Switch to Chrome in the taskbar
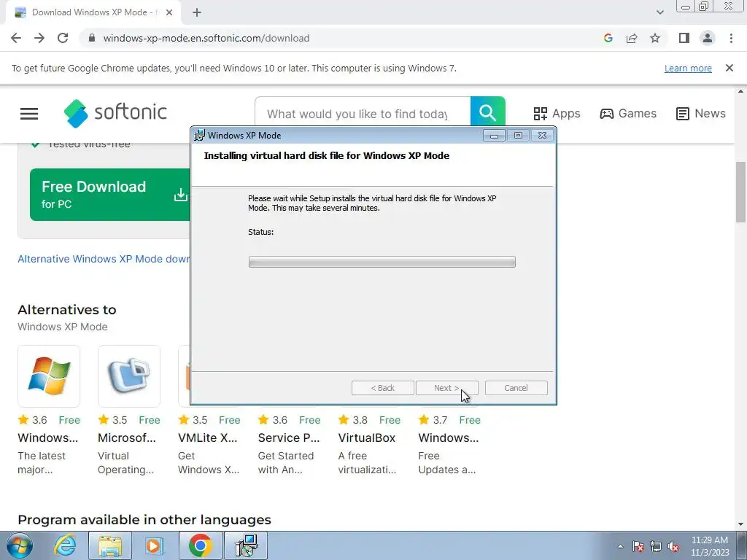The image size is (747, 560). (200, 545)
